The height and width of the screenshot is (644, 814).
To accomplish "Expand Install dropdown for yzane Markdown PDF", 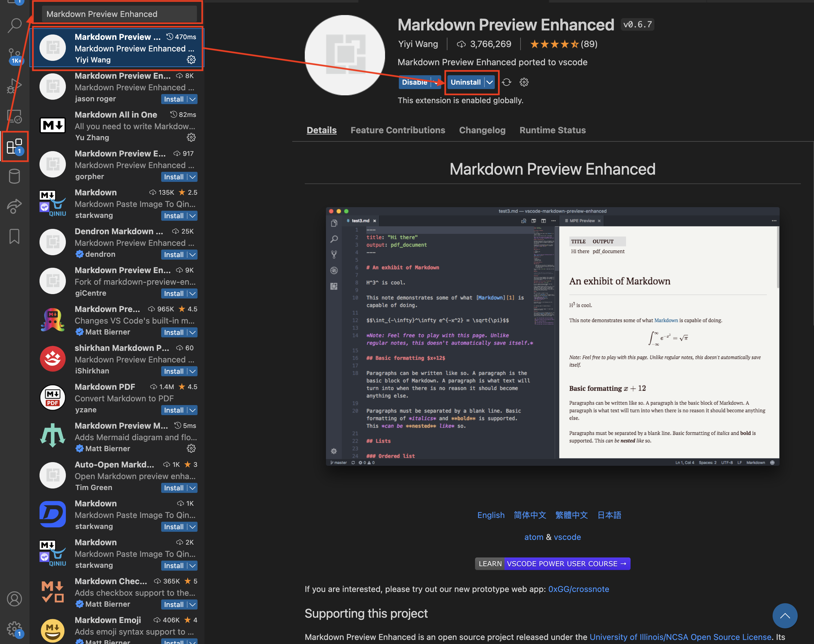I will tap(192, 410).
